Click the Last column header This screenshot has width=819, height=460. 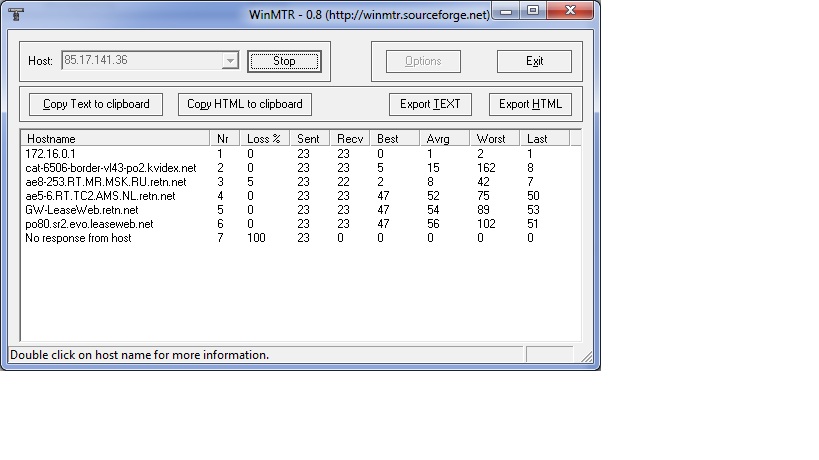[544, 139]
